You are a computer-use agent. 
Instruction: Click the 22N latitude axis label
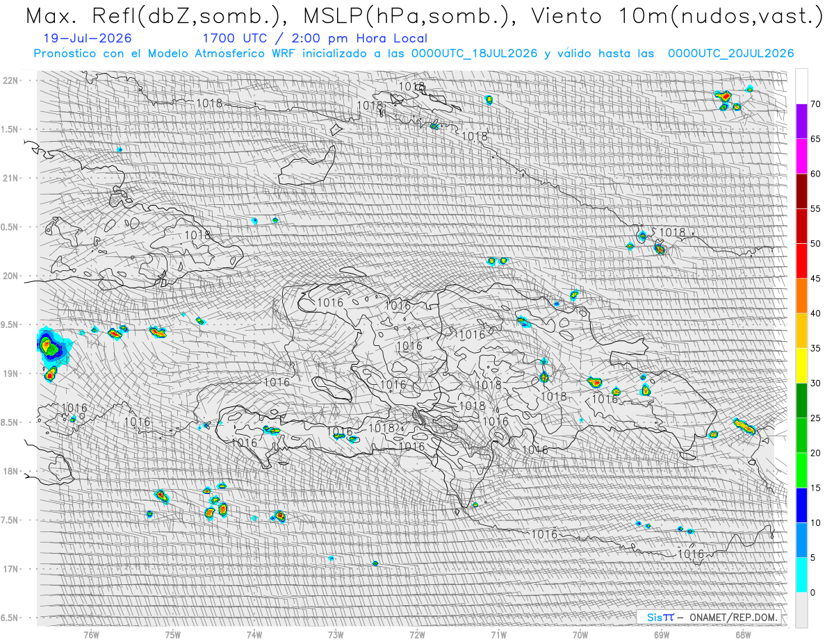(11, 81)
